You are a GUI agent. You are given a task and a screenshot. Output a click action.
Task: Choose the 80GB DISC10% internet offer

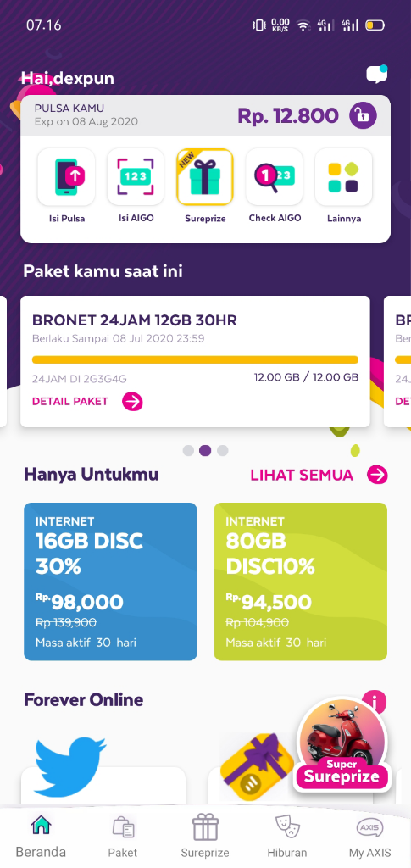(300, 581)
